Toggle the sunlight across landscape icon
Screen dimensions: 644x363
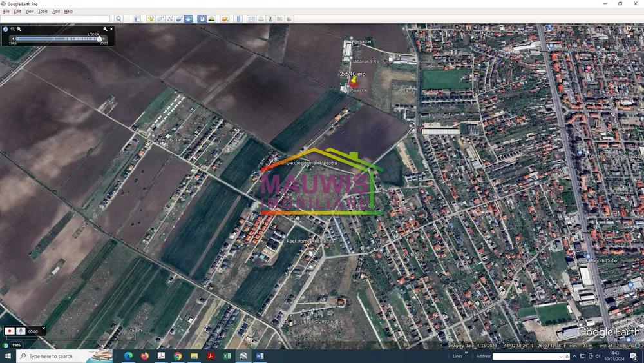(x=211, y=19)
